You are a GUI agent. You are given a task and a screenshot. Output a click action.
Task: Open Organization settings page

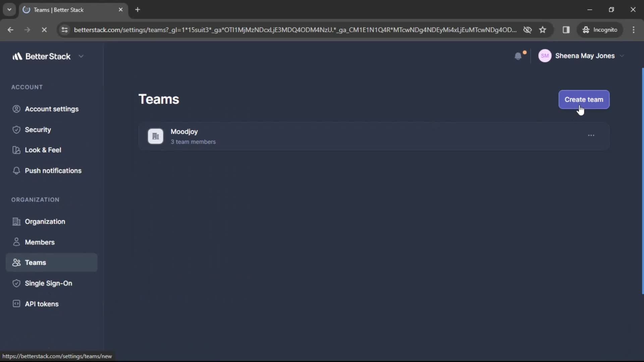[x=45, y=222]
